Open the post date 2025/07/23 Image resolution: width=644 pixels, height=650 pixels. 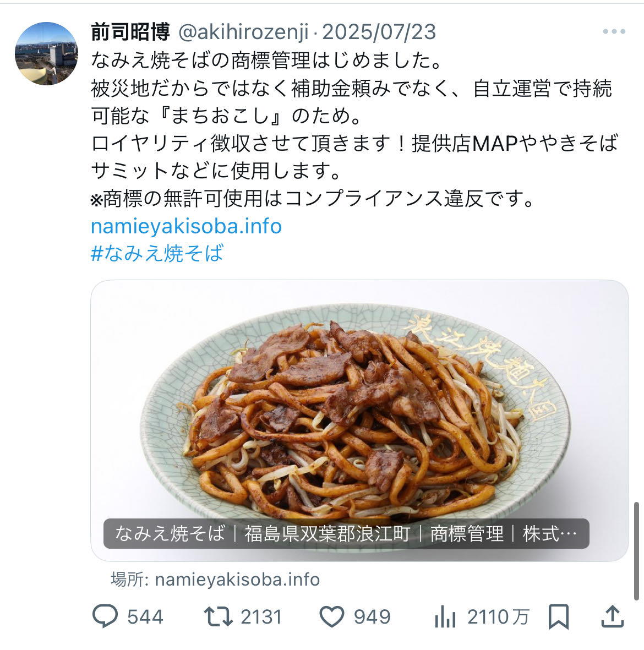pos(379,32)
